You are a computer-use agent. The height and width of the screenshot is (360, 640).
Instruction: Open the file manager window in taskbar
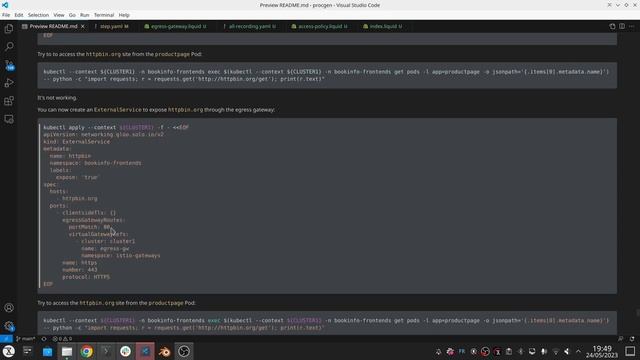pos(67,351)
